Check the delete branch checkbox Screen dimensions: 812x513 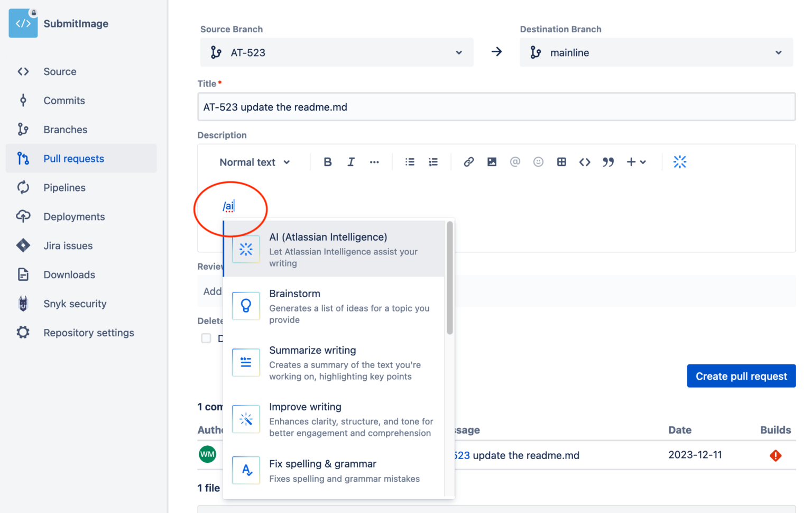point(206,338)
